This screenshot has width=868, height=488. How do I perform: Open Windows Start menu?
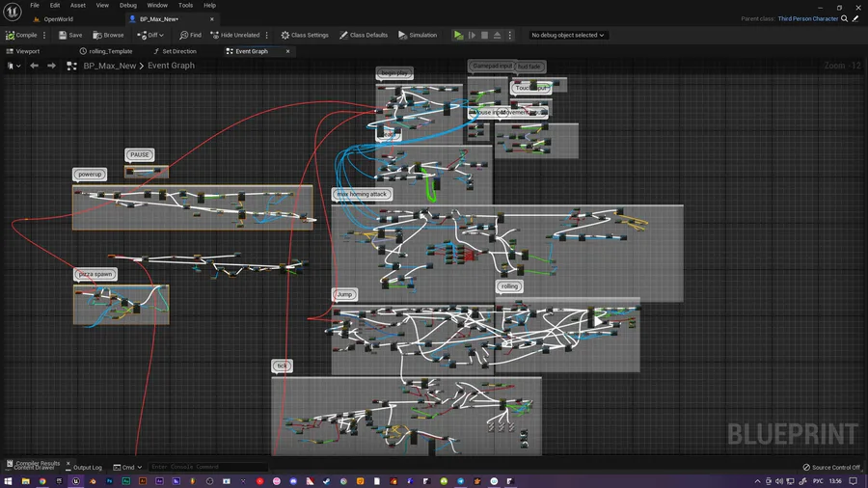coord(9,481)
